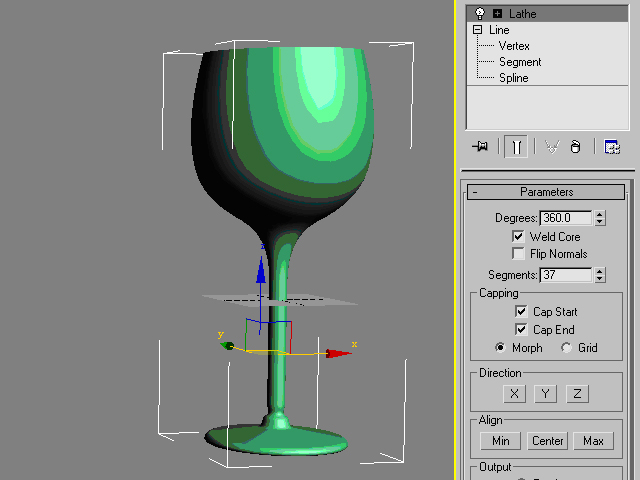Open Configure Modifier Sets icon
Screen dimensions: 640x480
click(x=612, y=146)
